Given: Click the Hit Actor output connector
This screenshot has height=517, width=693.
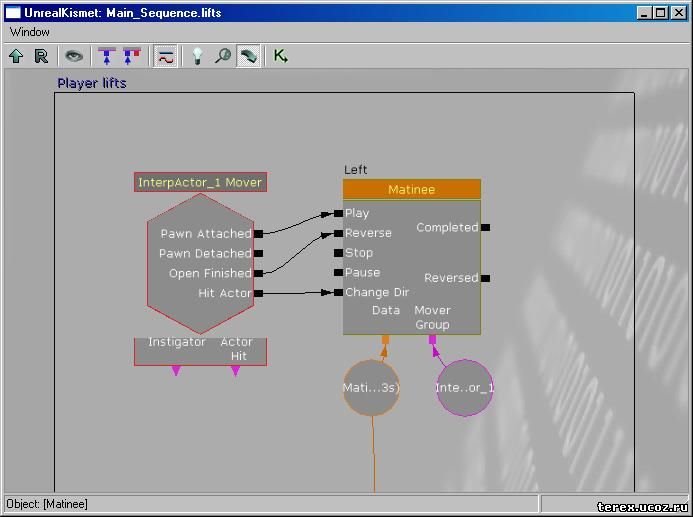Looking at the screenshot, I should click(x=258, y=293).
